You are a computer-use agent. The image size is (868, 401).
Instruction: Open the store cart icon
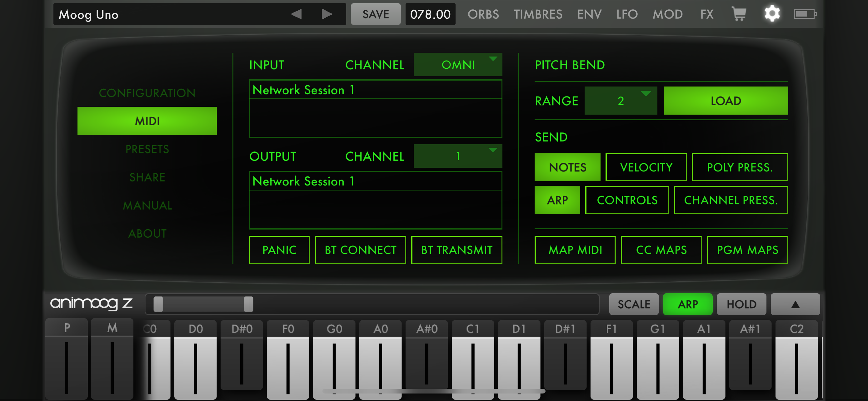pyautogui.click(x=739, y=14)
